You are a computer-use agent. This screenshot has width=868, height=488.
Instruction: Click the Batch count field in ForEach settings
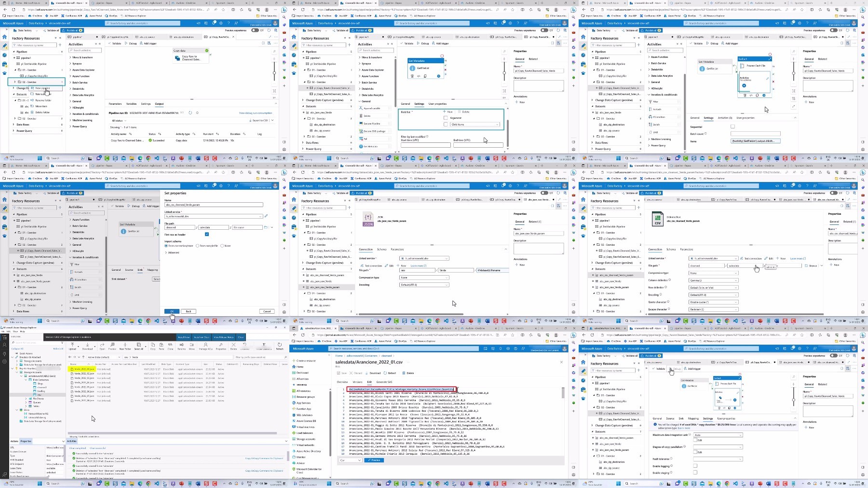[755, 134]
